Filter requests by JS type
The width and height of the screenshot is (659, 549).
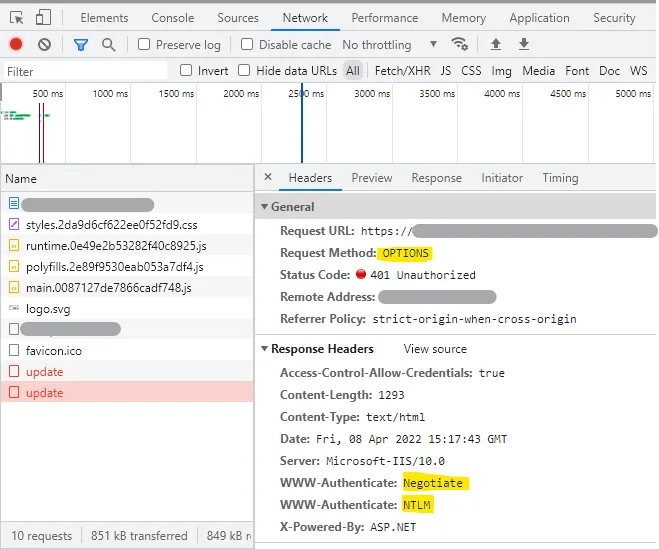tap(446, 71)
